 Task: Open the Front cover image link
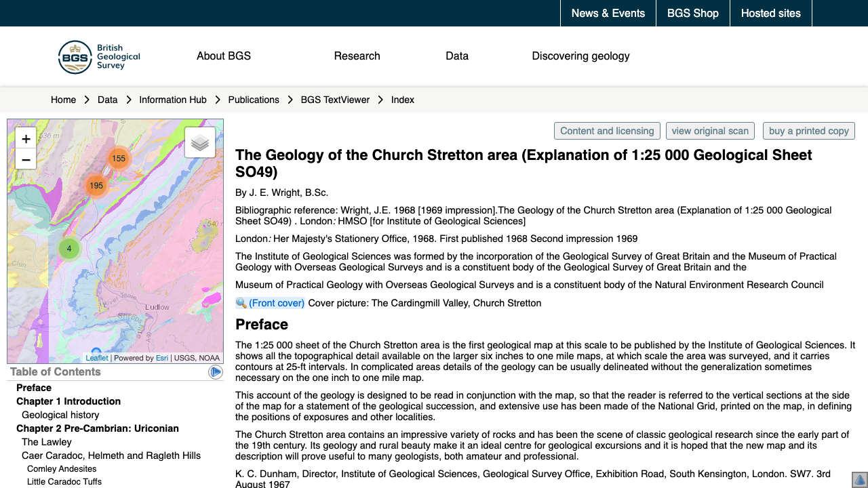276,303
